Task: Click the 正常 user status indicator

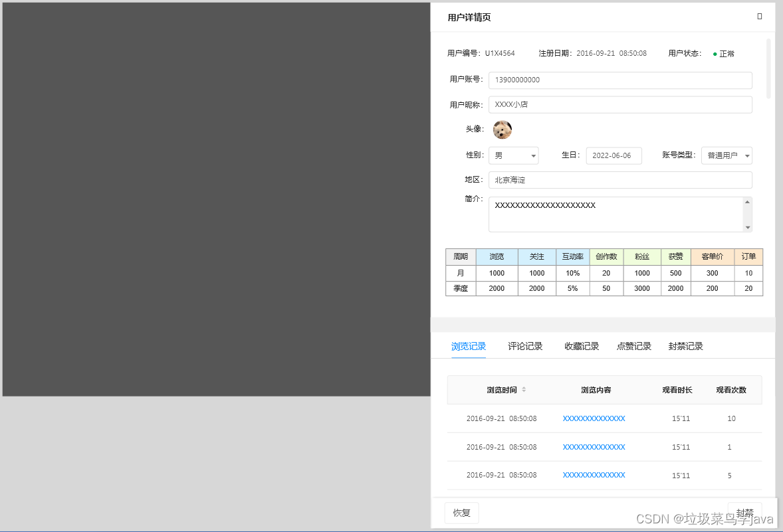Action: coord(724,54)
